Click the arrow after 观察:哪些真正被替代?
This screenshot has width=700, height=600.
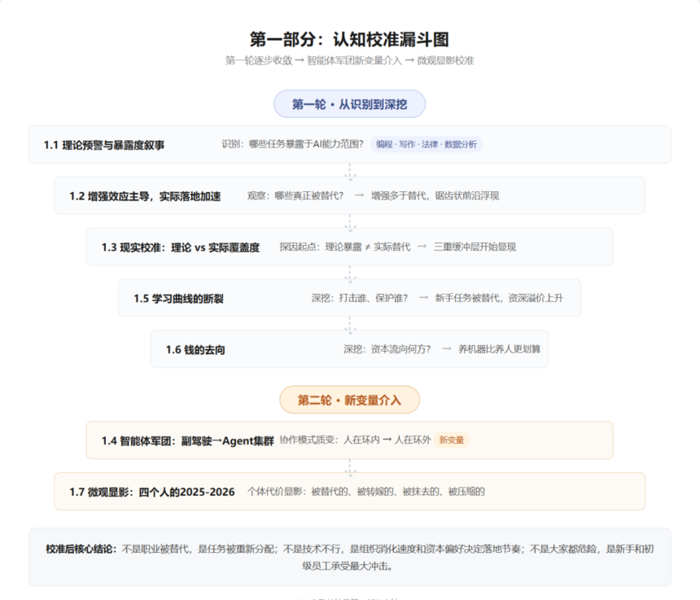360,195
